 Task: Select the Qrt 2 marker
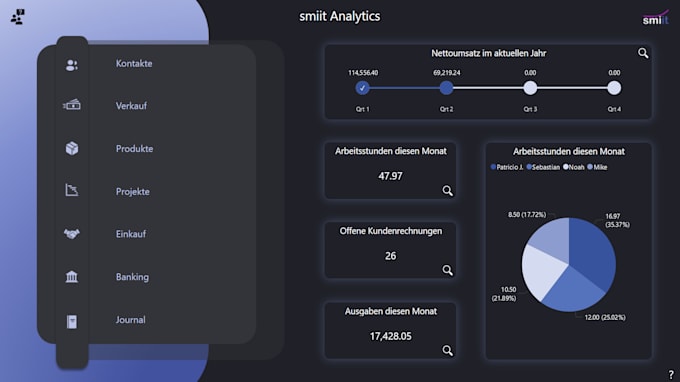tap(446, 88)
